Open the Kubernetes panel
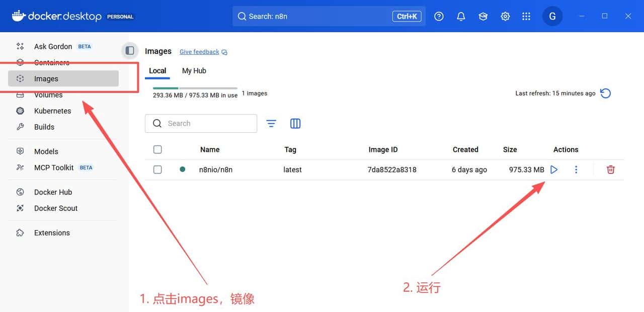 pyautogui.click(x=52, y=111)
